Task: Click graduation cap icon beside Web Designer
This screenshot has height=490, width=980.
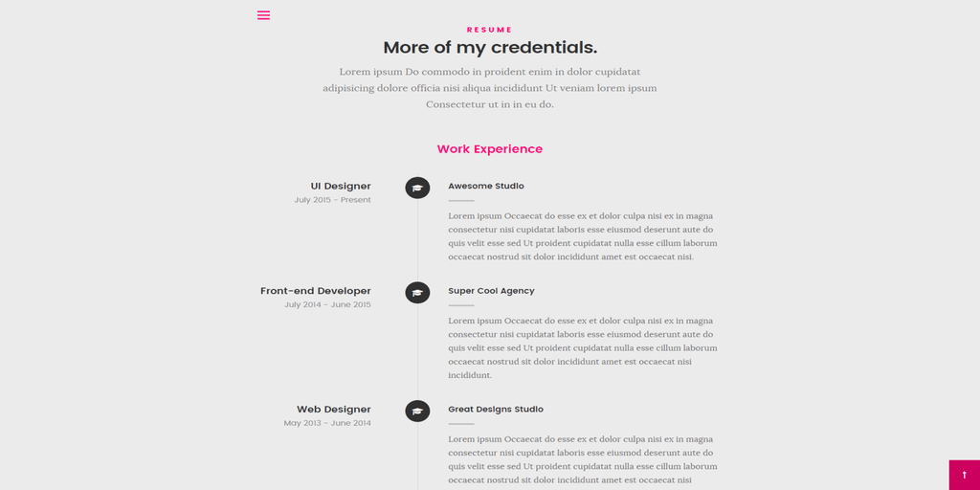Action: point(417,411)
